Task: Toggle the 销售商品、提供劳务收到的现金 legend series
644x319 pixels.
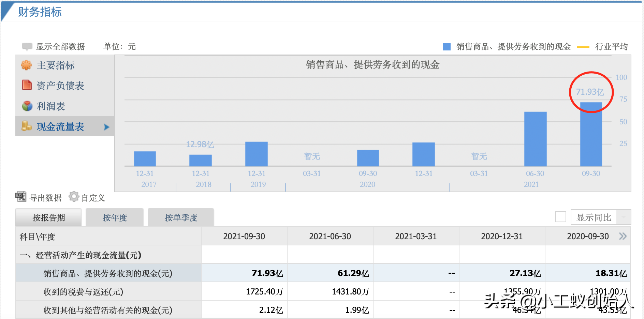Action: point(507,47)
